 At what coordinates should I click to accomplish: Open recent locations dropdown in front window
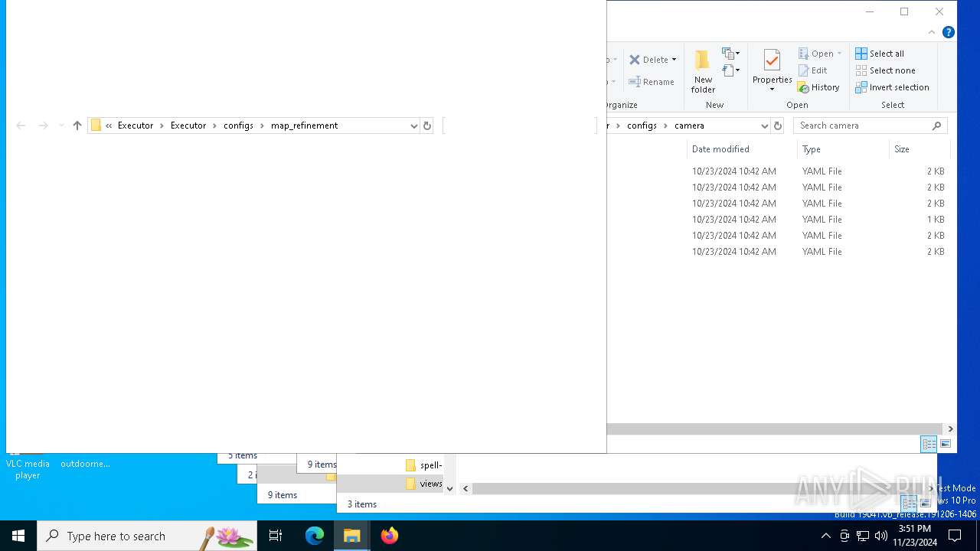[61, 126]
